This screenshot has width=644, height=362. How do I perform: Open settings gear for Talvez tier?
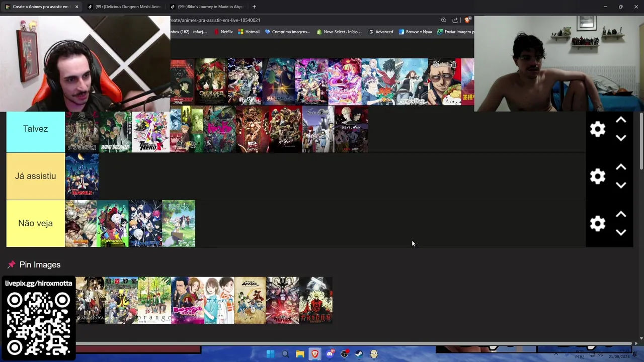597,129
